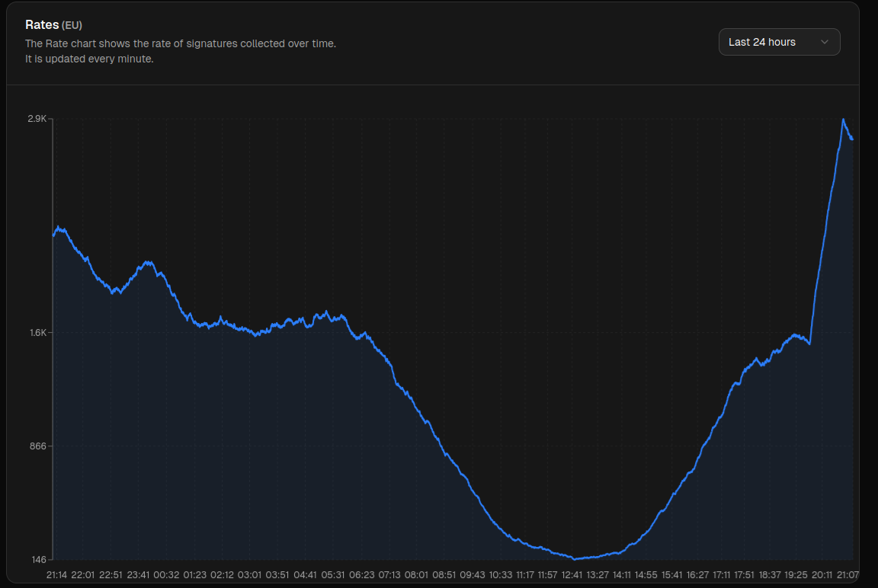Click the 11:57 x-axis time label
Screen dimensions: 878x588
(547, 574)
